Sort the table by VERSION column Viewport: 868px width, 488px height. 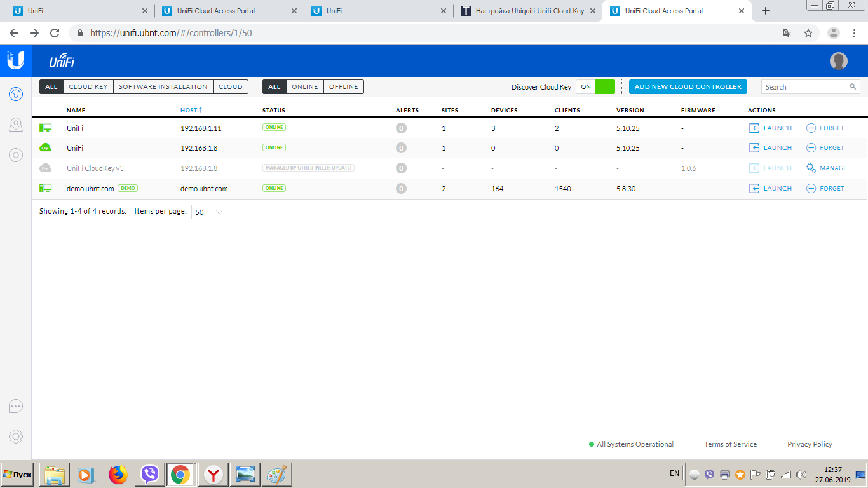click(630, 110)
